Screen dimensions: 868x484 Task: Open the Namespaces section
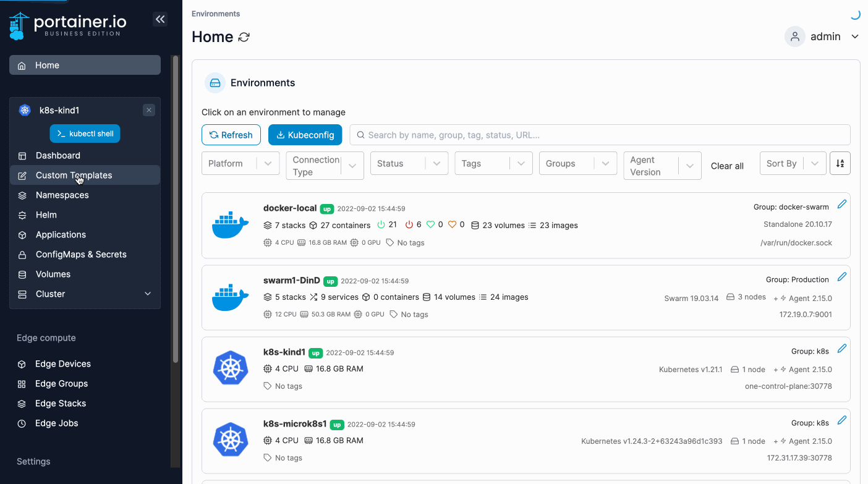[62, 195]
